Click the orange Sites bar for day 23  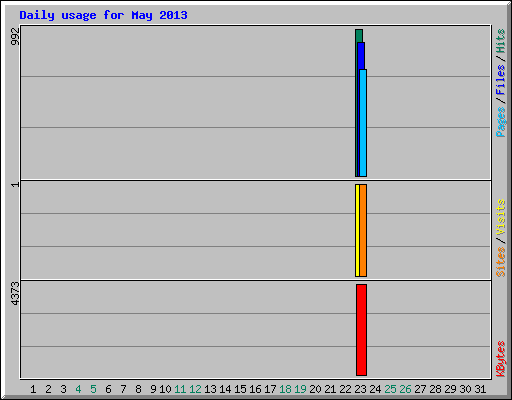[x=363, y=230]
